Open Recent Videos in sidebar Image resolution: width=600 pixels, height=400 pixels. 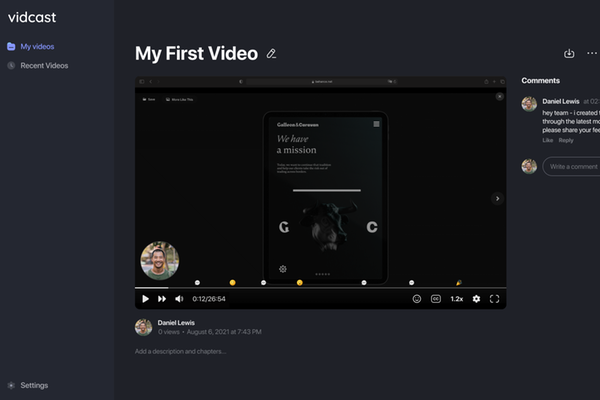[x=38, y=65]
